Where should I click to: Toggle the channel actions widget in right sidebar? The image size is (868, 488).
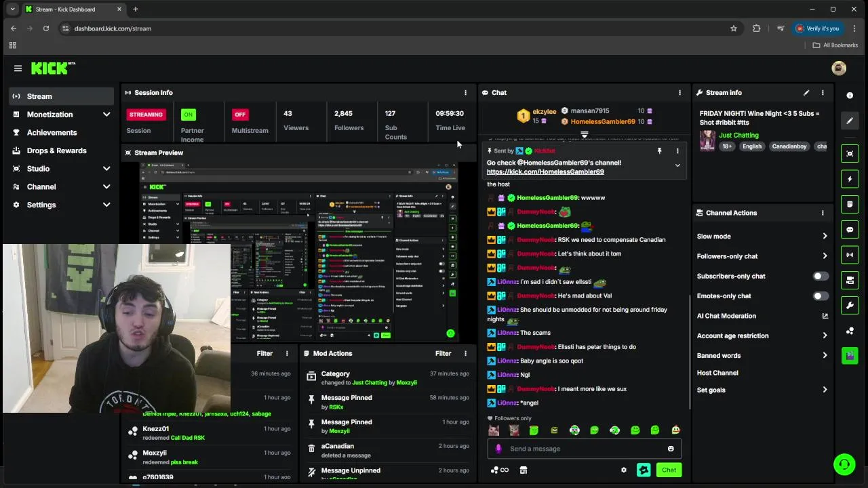tap(850, 280)
